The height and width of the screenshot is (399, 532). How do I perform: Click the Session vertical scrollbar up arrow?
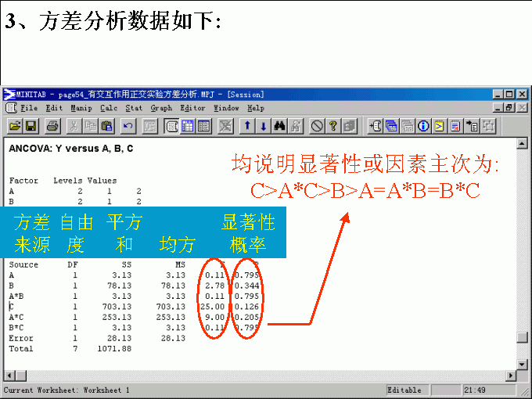point(523,143)
